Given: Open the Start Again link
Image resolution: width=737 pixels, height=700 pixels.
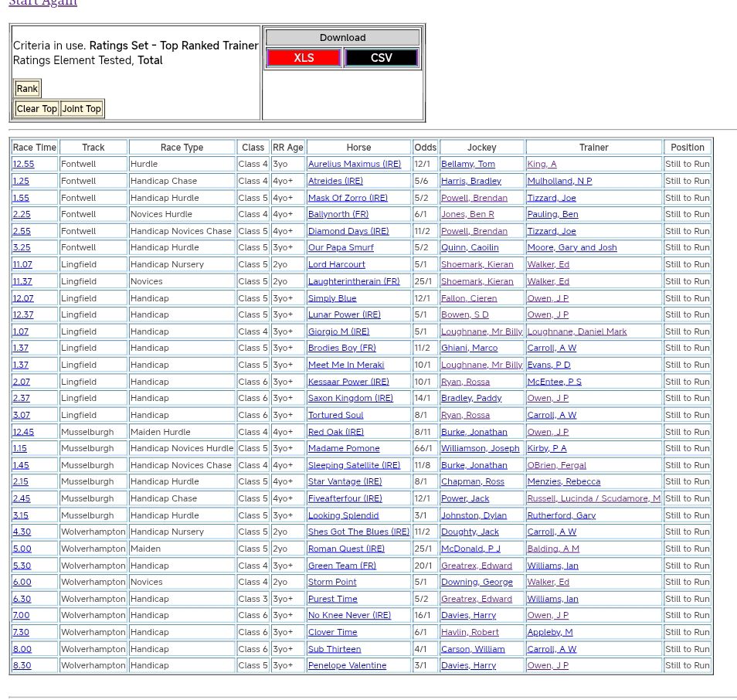Looking at the screenshot, I should click(42, 3).
